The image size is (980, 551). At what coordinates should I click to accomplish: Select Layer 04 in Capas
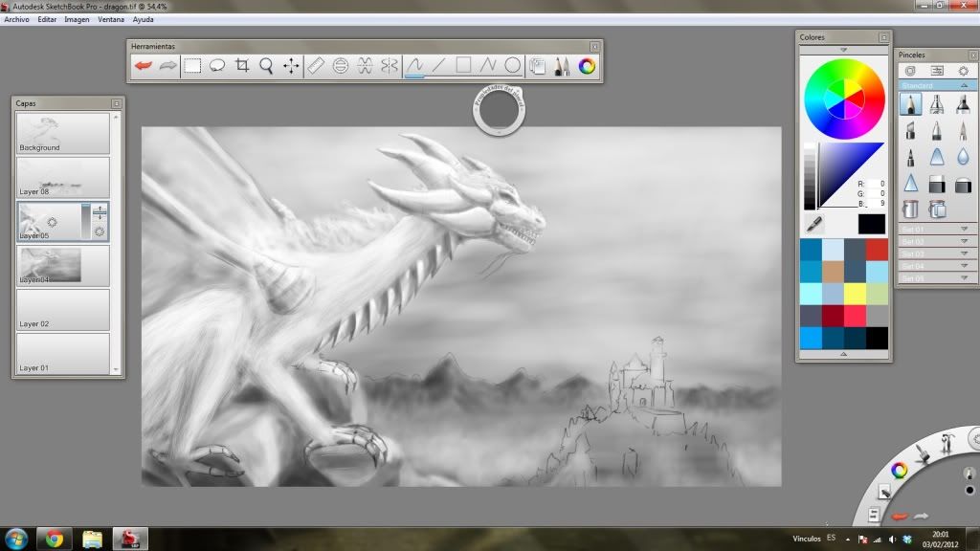coord(62,266)
